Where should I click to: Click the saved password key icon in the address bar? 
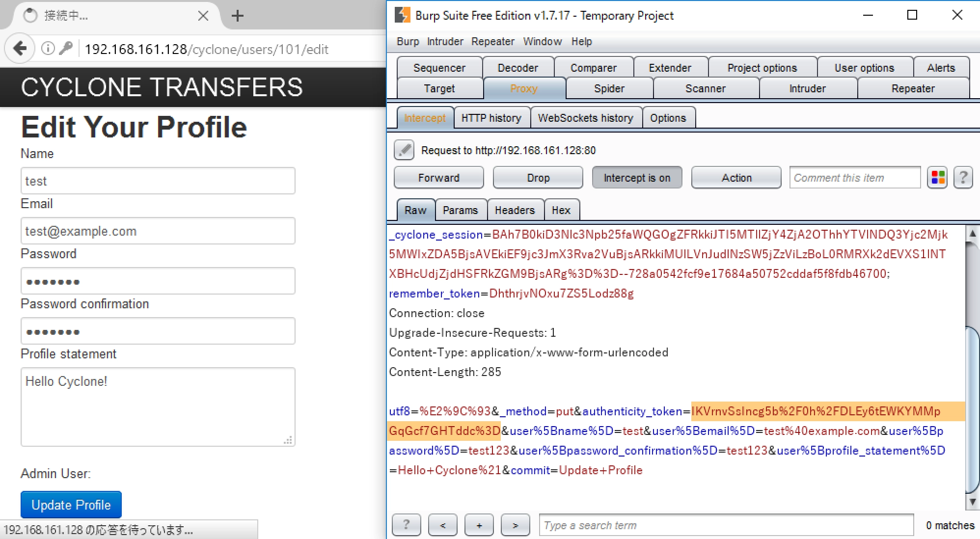[x=66, y=49]
